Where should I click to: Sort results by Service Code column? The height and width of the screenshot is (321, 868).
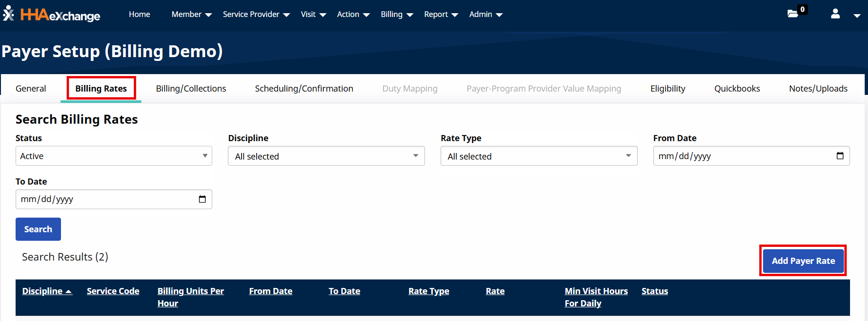click(x=113, y=291)
